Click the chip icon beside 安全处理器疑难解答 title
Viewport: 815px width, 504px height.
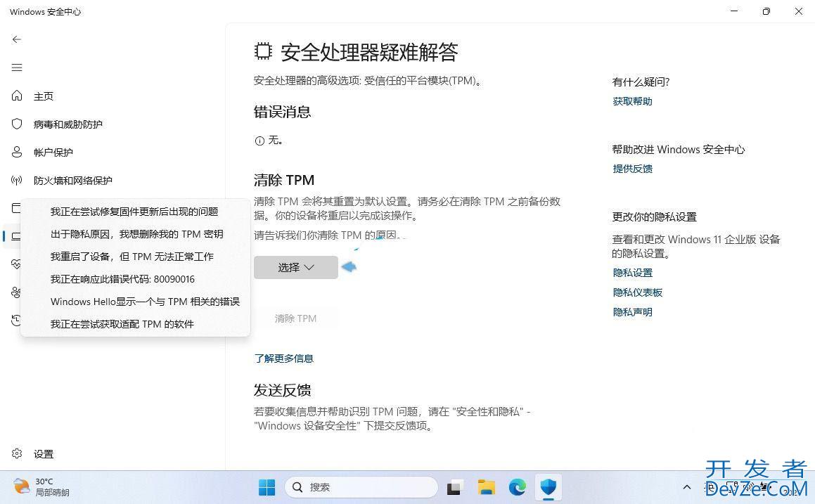263,51
